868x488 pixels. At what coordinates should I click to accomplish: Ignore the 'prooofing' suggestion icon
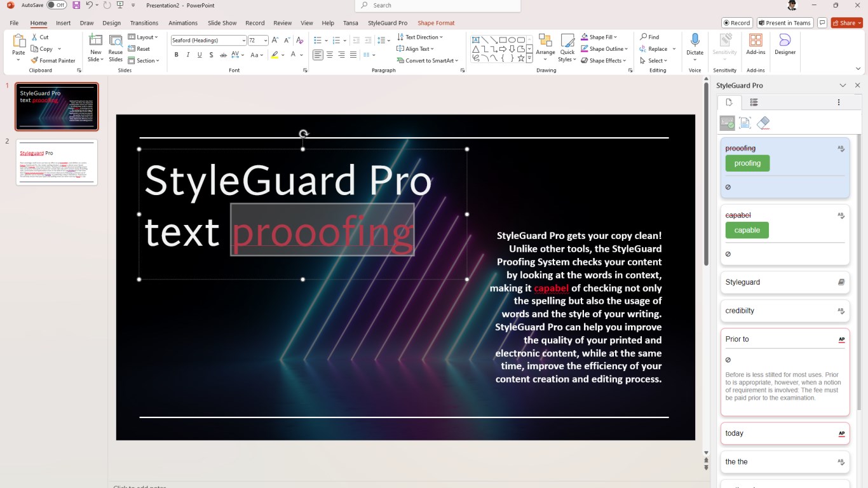[728, 187]
